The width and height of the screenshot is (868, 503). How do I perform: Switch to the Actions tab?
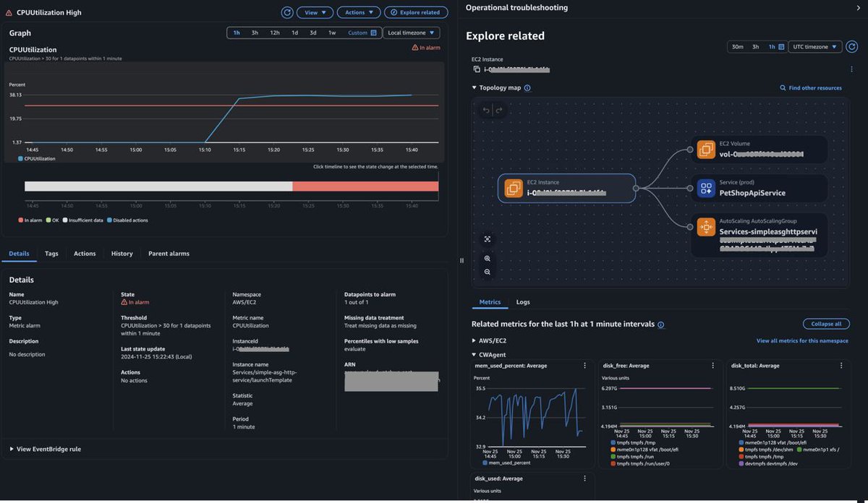(x=85, y=254)
